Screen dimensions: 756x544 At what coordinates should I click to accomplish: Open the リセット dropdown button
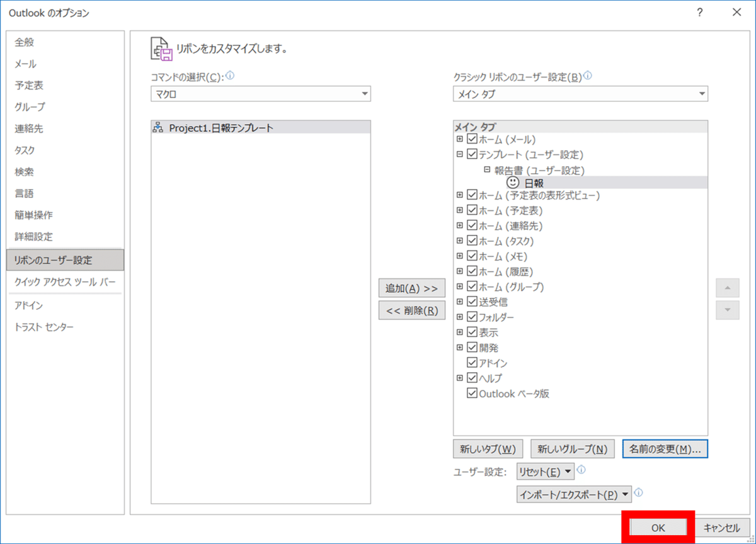pyautogui.click(x=545, y=471)
